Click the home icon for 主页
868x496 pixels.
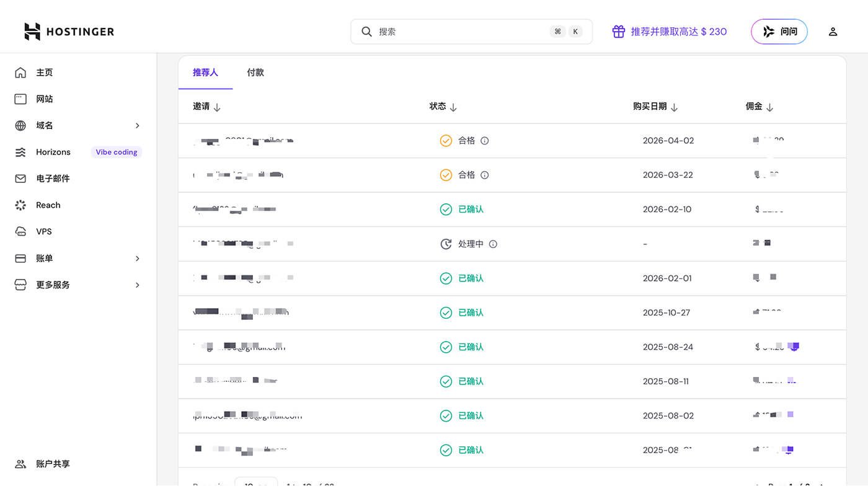(20, 73)
